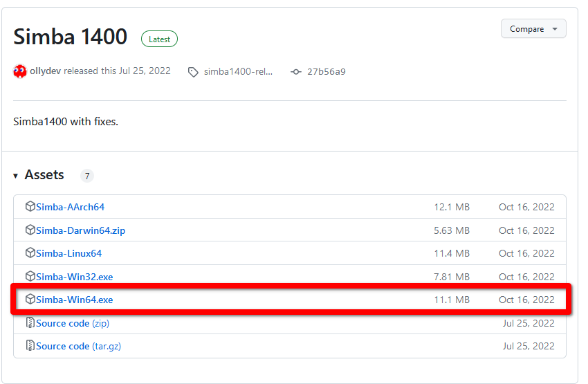Click the package icon for Simba-Win64.exe
Image resolution: width=588 pixels, height=384 pixels.
pos(30,299)
